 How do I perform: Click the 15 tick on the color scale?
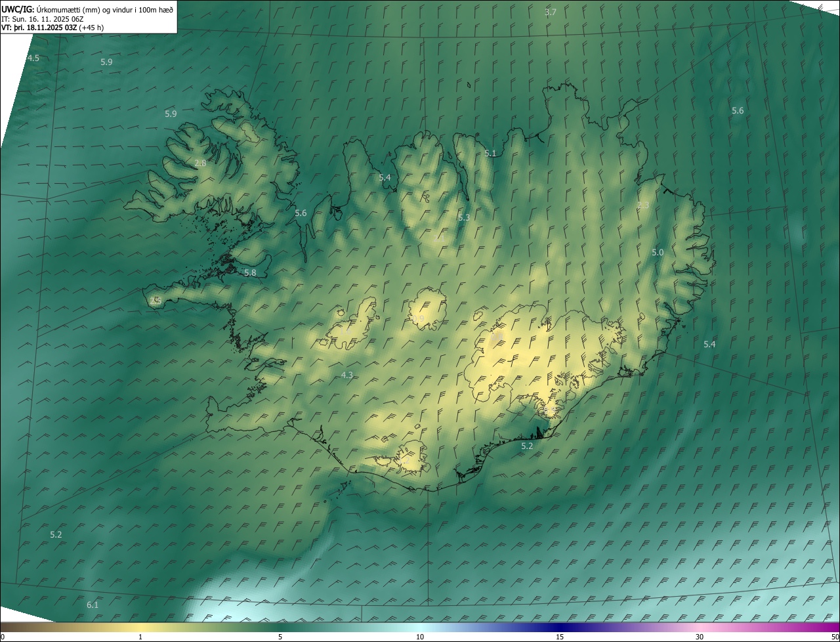coord(560,637)
